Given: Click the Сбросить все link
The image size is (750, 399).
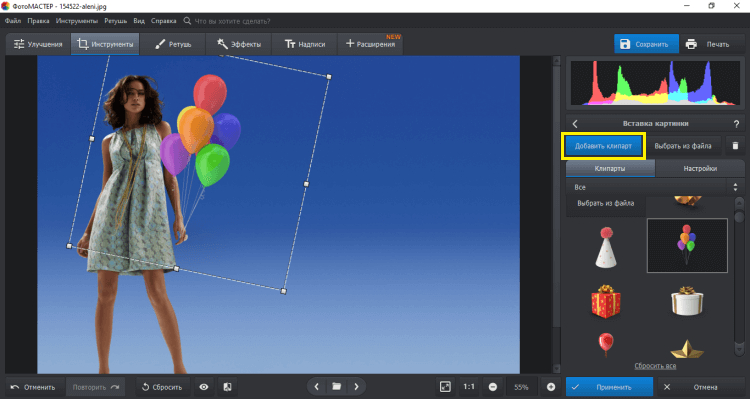Looking at the screenshot, I should [x=655, y=366].
